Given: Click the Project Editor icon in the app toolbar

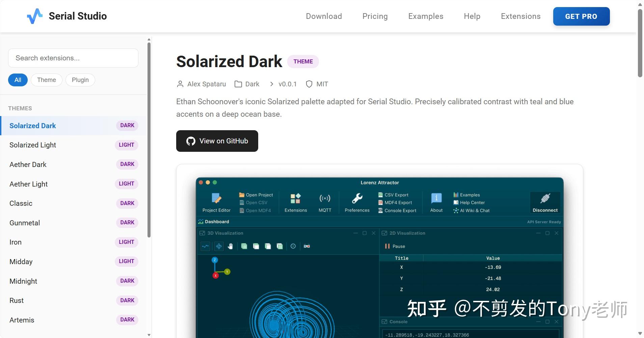Looking at the screenshot, I should (x=216, y=198).
